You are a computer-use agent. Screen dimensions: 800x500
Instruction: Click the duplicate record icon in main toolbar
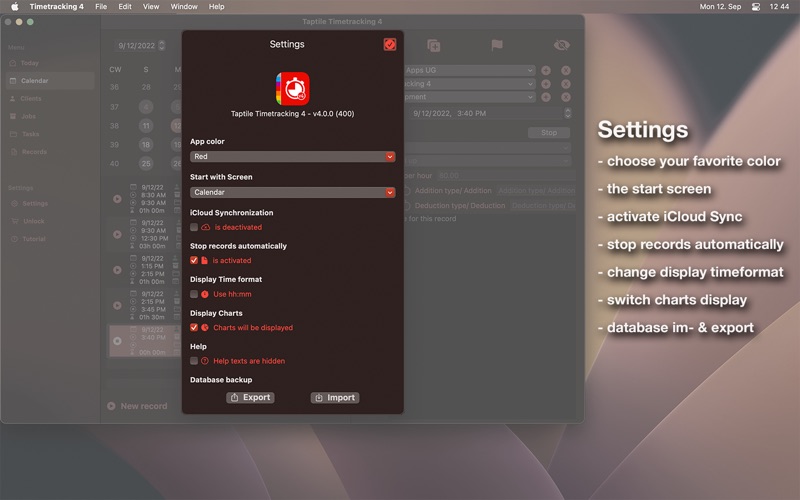tap(434, 45)
